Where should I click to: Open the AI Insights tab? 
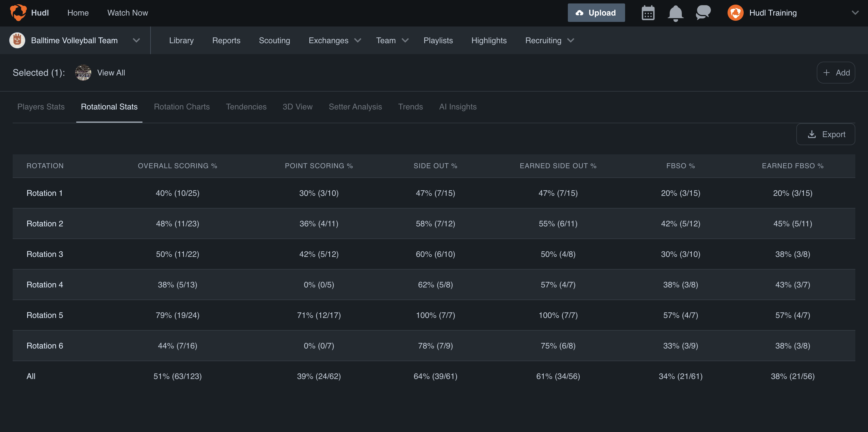click(458, 107)
